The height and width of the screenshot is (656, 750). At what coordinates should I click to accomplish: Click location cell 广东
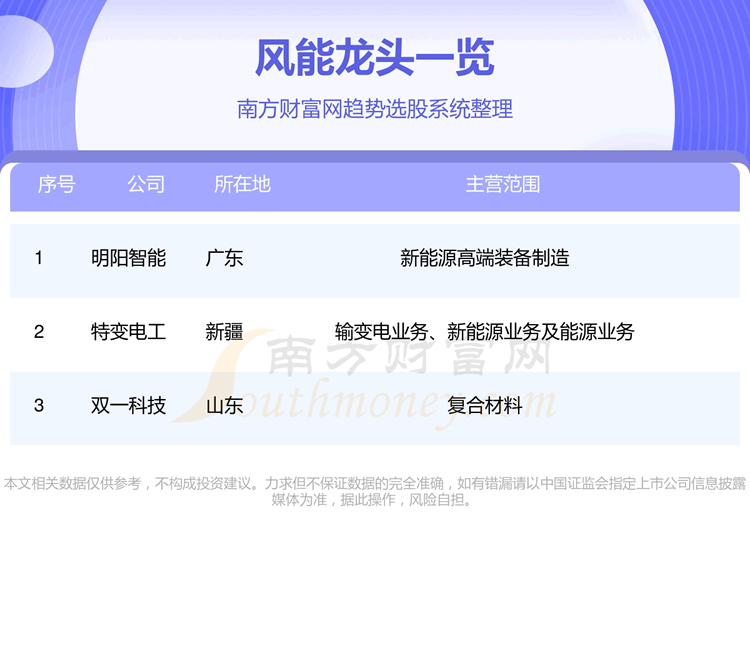coord(224,258)
